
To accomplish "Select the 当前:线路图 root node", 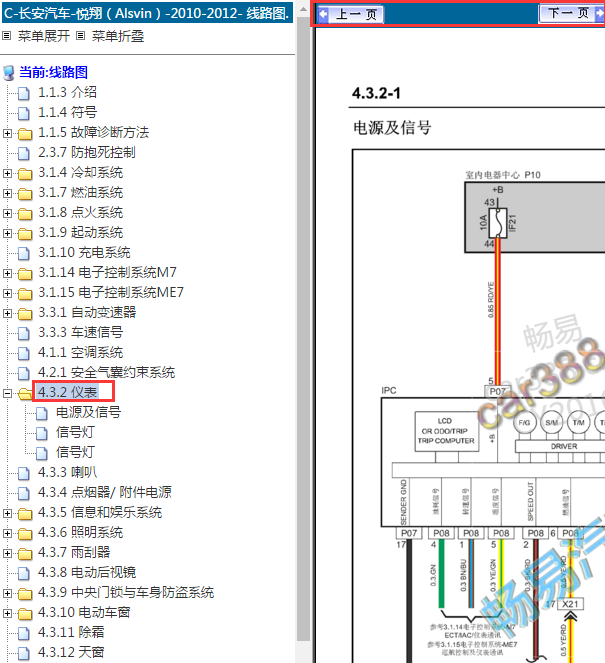I will tap(54, 72).
